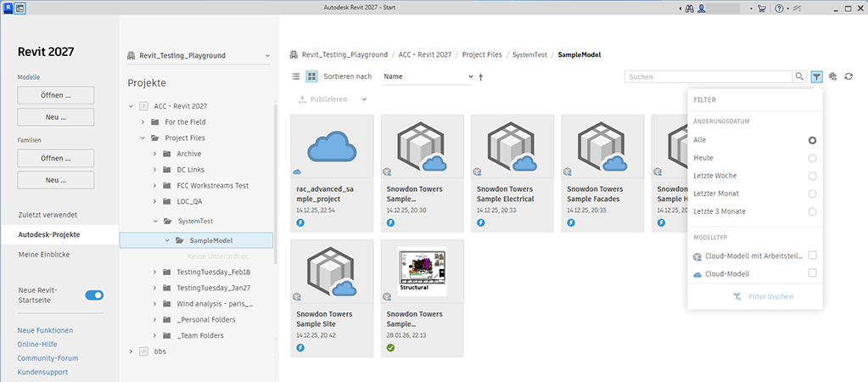This screenshot has height=382, width=868.
Task: Toggle the filter funnel icon
Action: (816, 76)
